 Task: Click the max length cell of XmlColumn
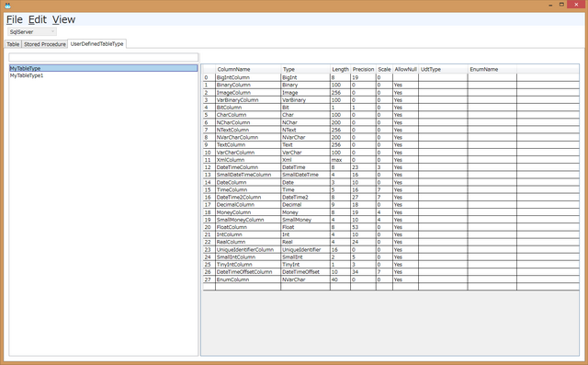click(340, 160)
